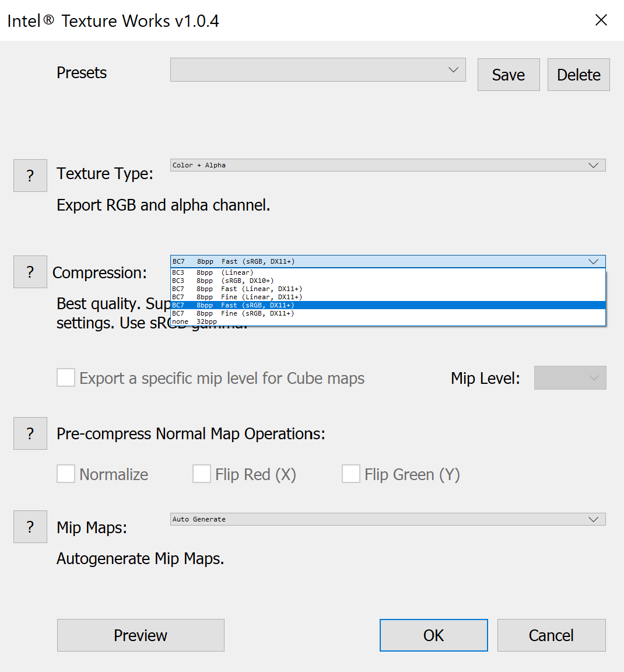Select BC3 8bpp (sRGB, DX10+) option

pos(388,281)
